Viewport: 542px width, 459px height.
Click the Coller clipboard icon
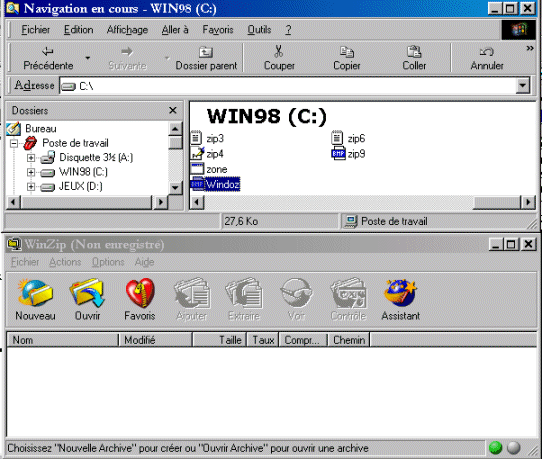click(x=414, y=52)
